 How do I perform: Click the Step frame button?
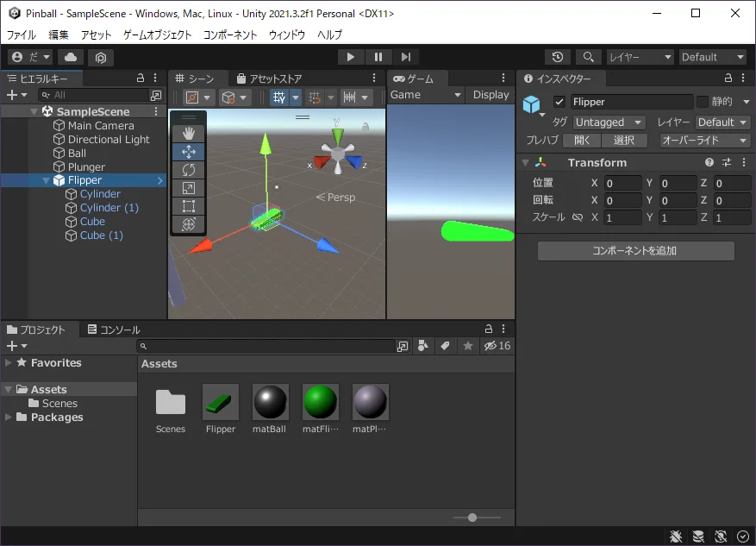point(406,58)
